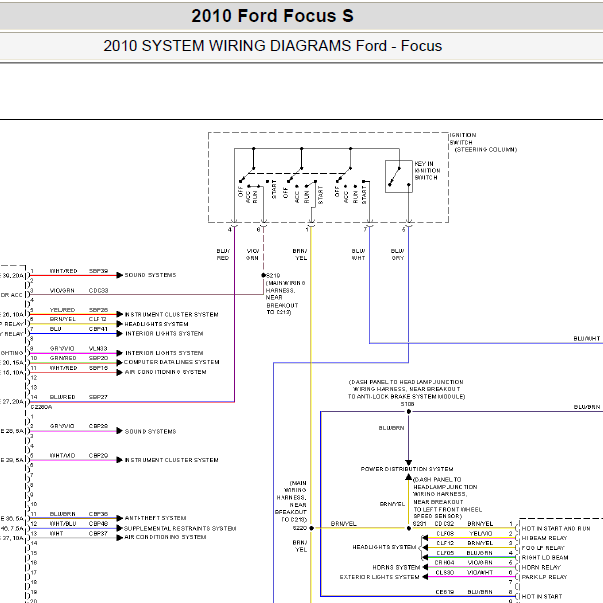Click SOUND SYSTEMS on the WHT/RED wire
Screen dimensions: 603x603
[x=150, y=275]
